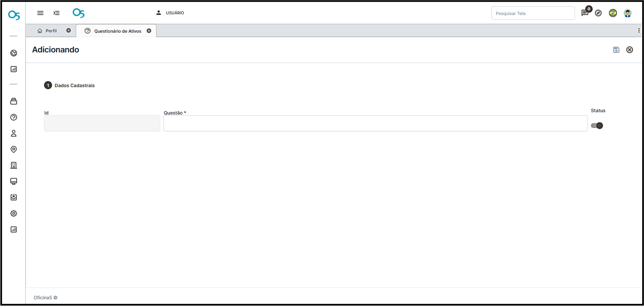Collapse sidebar with the indent list icon
644x306 pixels.
[x=56, y=13]
